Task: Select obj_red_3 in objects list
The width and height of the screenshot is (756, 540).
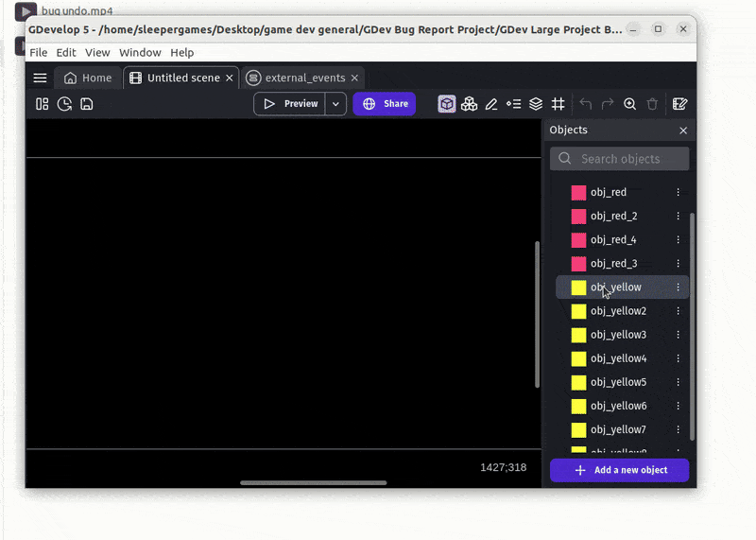Action: 623,264
